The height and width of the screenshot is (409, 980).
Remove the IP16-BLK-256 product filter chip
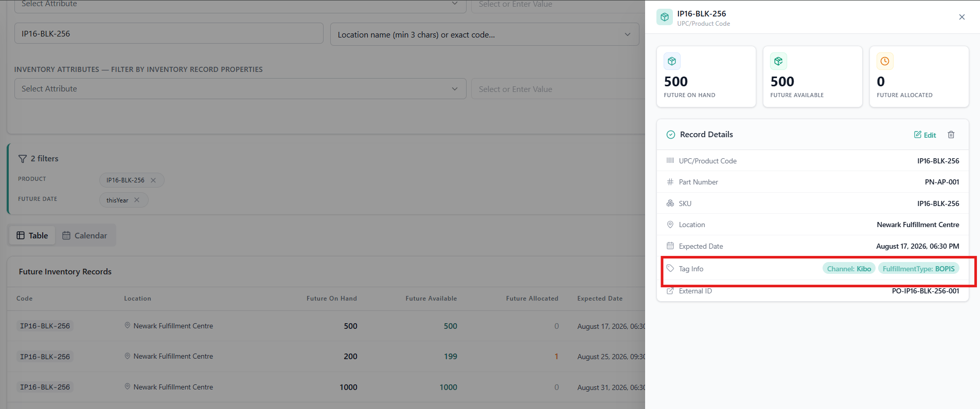point(153,180)
